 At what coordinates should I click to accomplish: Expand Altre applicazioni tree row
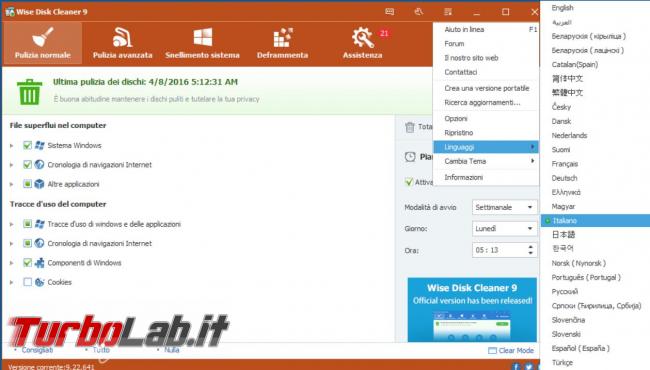pyautogui.click(x=12, y=184)
